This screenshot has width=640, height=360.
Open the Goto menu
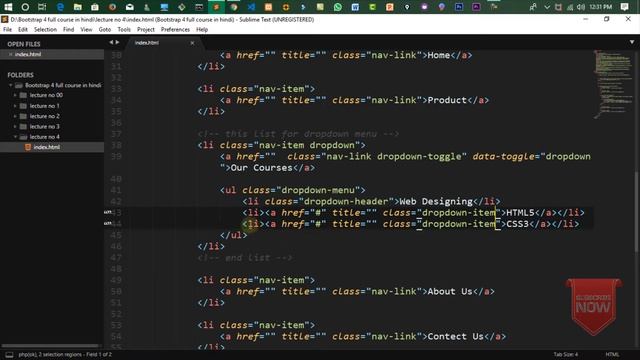click(x=104, y=29)
